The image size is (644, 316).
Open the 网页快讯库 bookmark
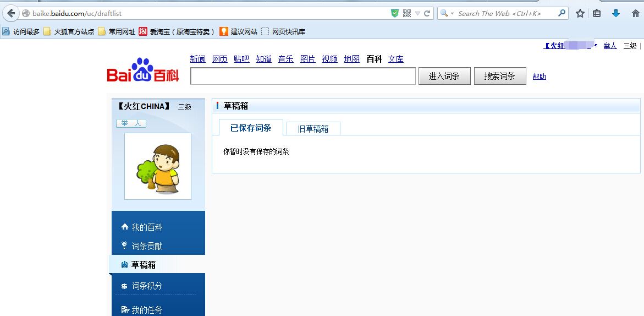pyautogui.click(x=283, y=31)
